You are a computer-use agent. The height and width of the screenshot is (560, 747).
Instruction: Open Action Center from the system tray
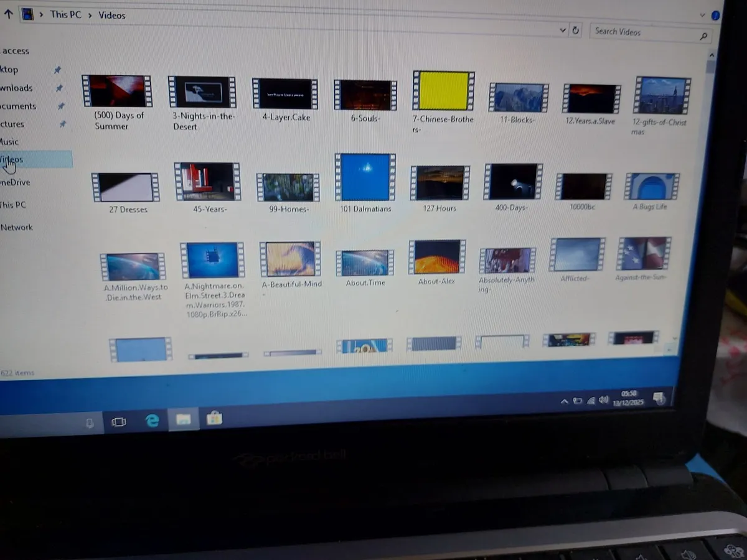click(x=659, y=399)
